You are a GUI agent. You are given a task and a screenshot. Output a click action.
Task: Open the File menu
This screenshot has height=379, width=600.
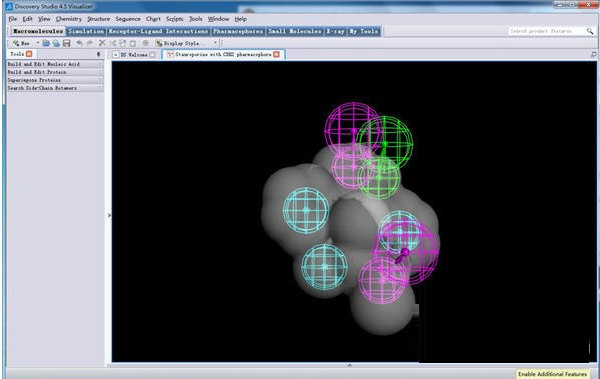[13, 19]
